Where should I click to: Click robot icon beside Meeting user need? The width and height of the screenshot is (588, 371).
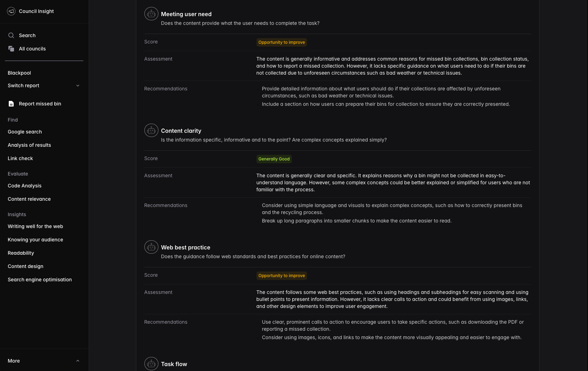[x=151, y=14]
